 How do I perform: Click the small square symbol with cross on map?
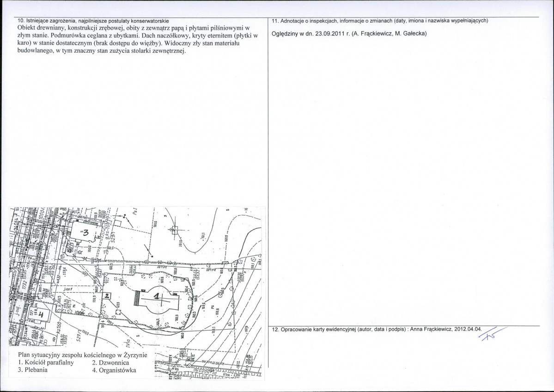coord(174,230)
